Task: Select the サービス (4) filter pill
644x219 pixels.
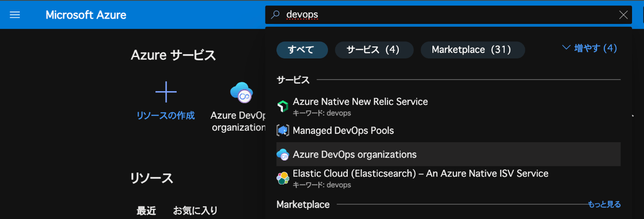Action: (x=374, y=50)
